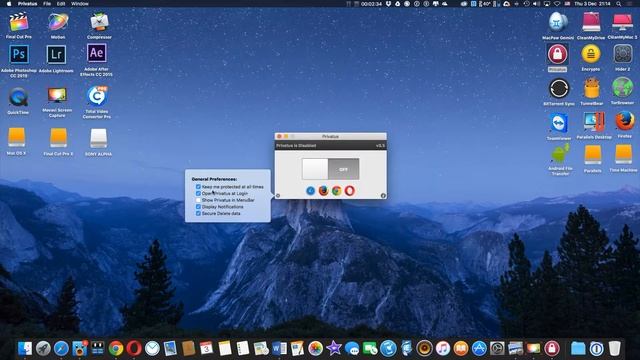Toggle Display Notifications checkbox
Viewport: 640px width, 360px height.
(198, 207)
